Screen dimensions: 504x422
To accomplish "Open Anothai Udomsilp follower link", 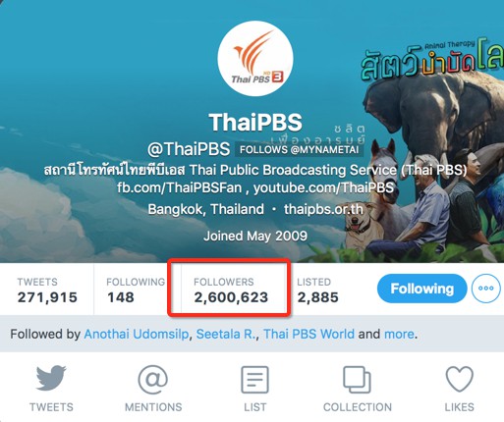I will pyautogui.click(x=137, y=334).
